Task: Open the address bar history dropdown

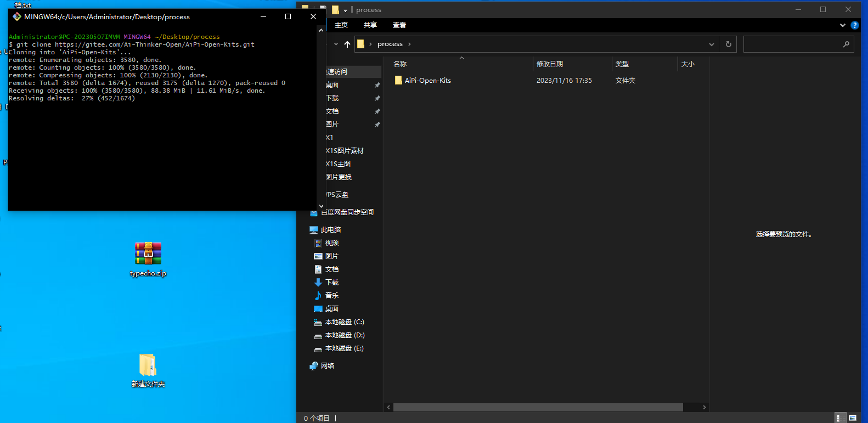Action: tap(712, 44)
